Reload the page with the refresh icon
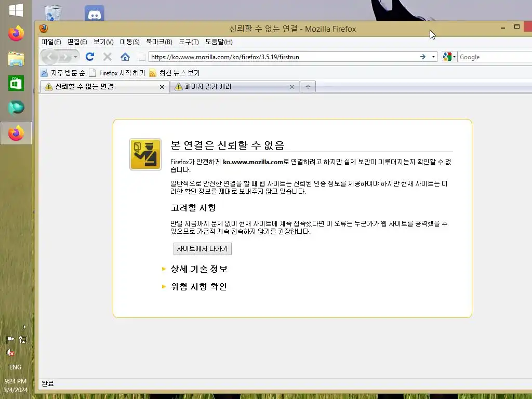The height and width of the screenshot is (399, 532). [90, 57]
